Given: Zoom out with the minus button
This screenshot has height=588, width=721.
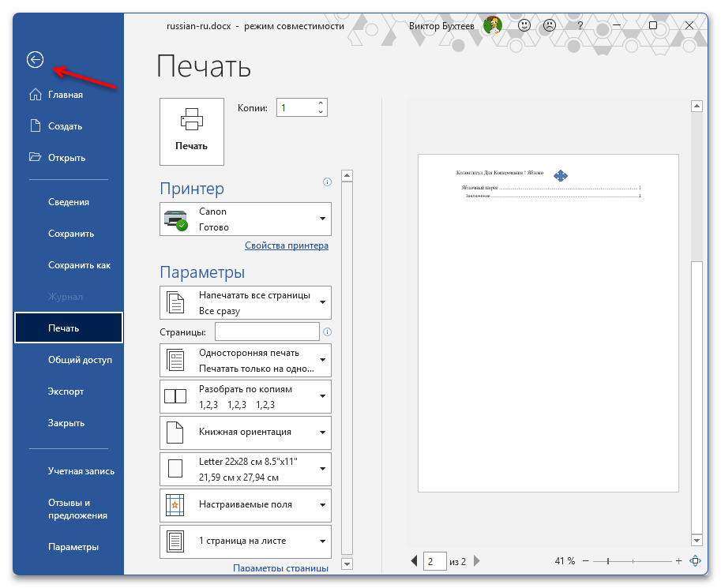Looking at the screenshot, I should tap(586, 561).
